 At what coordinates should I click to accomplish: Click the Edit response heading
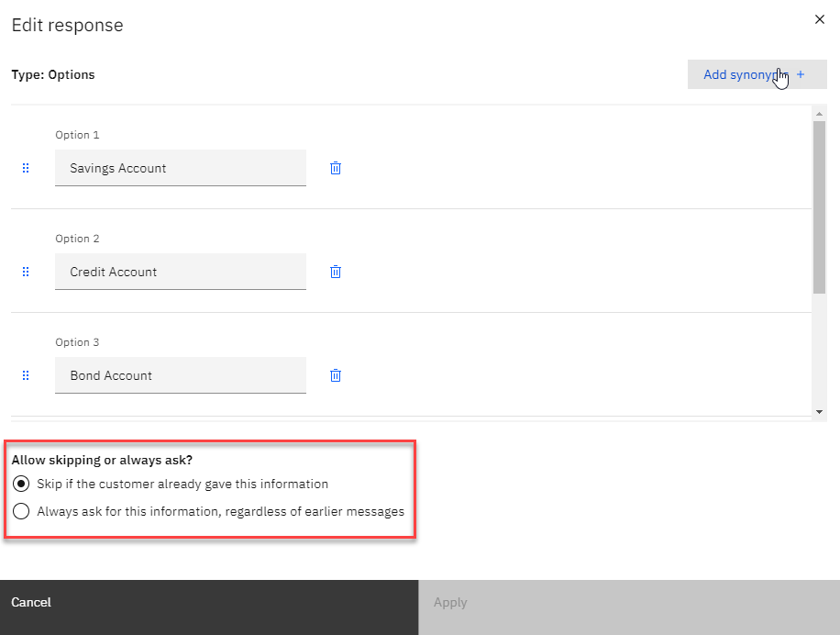(68, 25)
